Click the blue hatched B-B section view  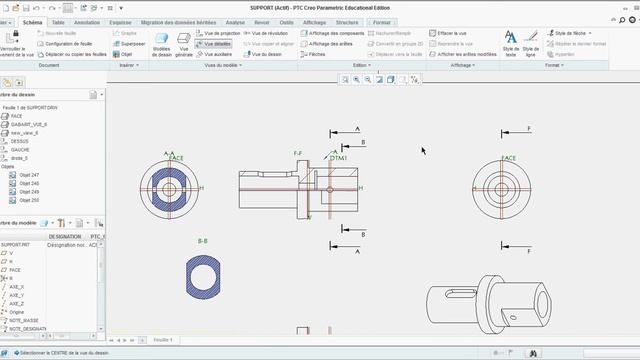pyautogui.click(x=203, y=277)
